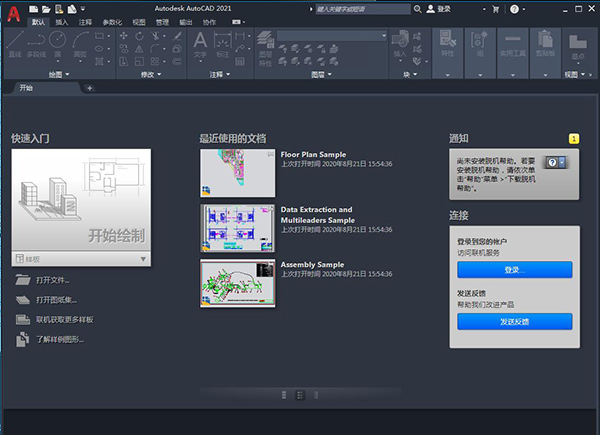Viewport: 600px width, 435px height.
Task: Click the Open folder icon in Quick Access
Action: point(46,9)
